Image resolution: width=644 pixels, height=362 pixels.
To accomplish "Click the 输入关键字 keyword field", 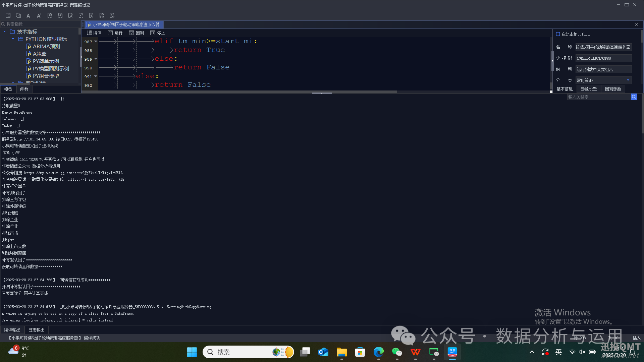I will coord(599,97).
